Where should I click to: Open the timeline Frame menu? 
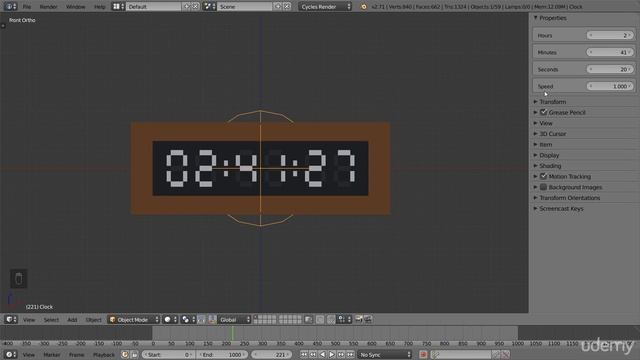point(76,355)
